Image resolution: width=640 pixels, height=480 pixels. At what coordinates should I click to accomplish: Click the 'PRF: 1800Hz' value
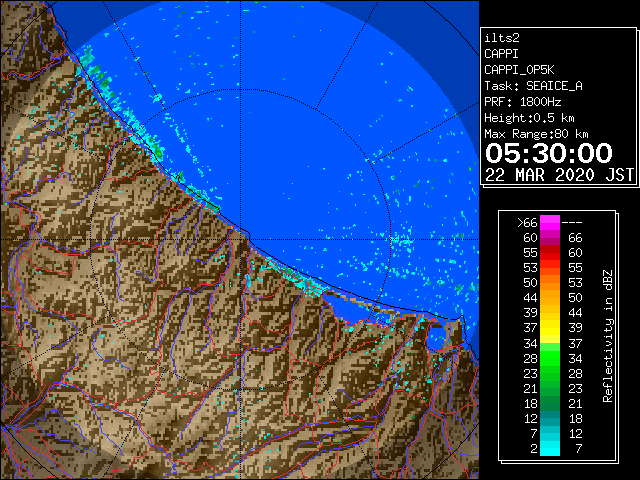(523, 102)
